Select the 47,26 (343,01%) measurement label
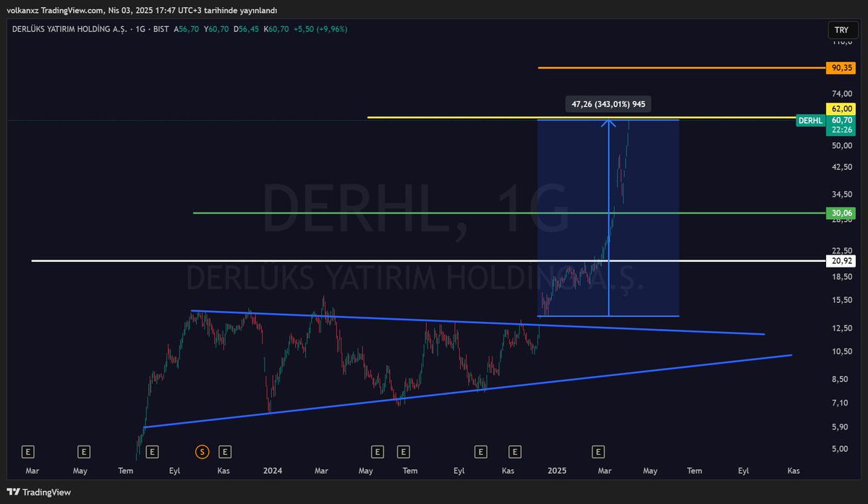 click(608, 104)
